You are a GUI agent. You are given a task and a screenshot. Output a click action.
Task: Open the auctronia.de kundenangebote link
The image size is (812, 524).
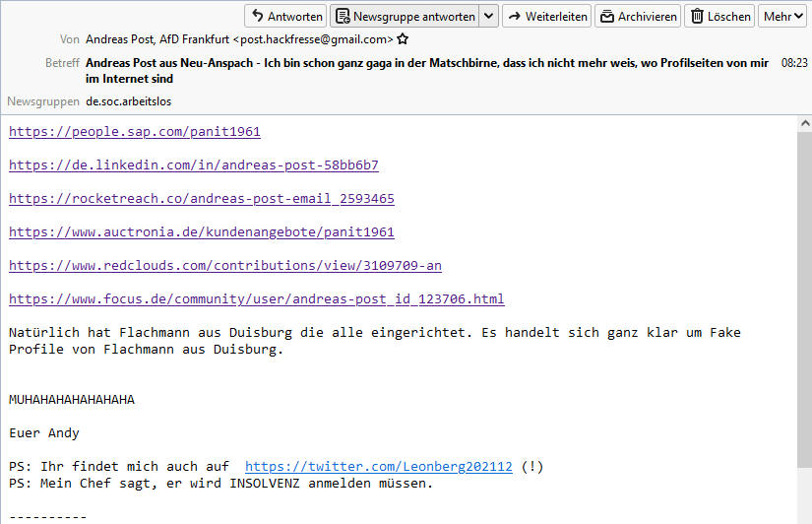click(x=202, y=231)
